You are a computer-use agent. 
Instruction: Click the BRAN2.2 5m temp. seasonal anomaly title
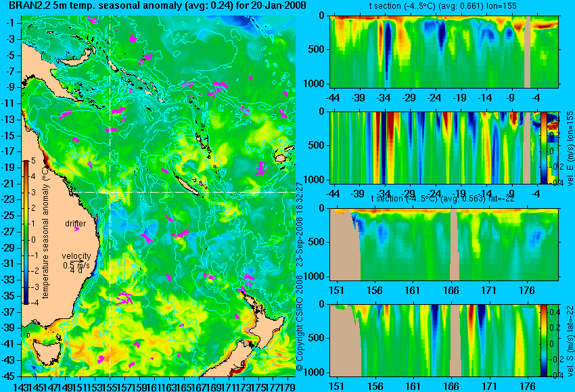(x=158, y=6)
